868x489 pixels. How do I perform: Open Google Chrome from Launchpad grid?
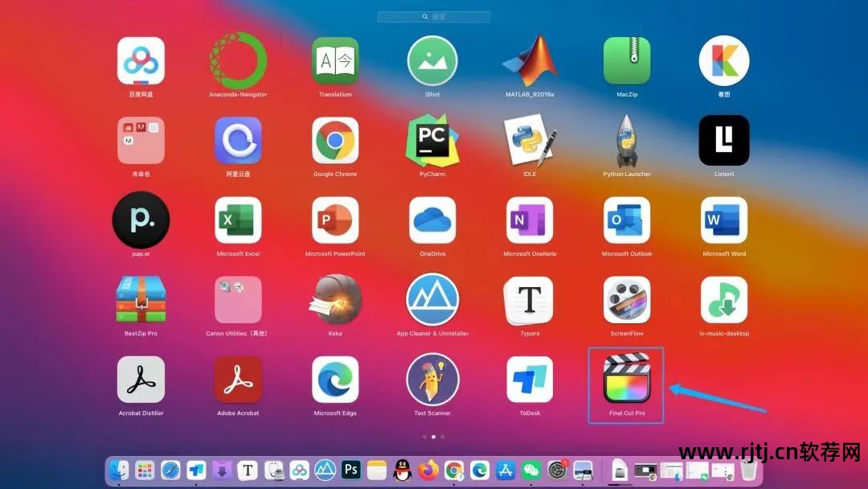click(335, 141)
